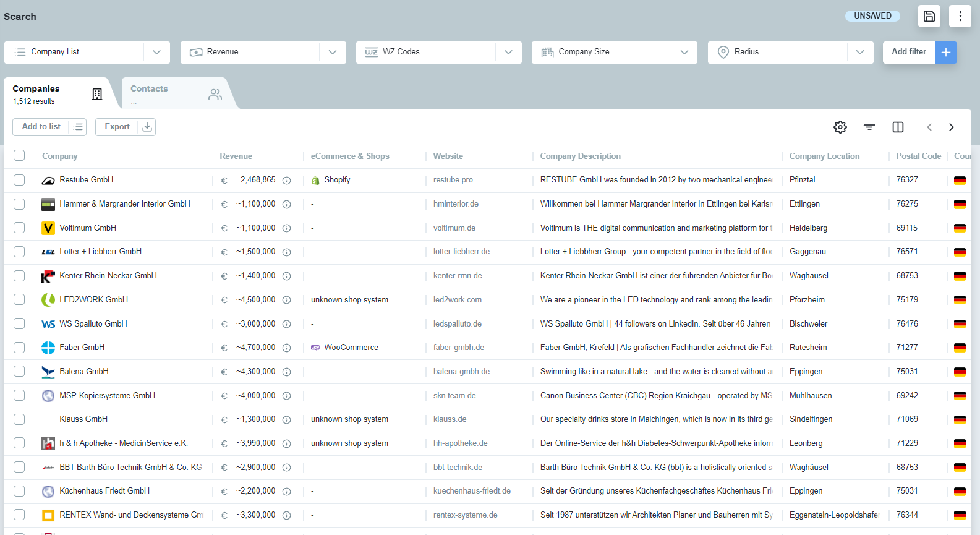Click postal code 76327
This screenshot has height=535, width=980.
[907, 180]
